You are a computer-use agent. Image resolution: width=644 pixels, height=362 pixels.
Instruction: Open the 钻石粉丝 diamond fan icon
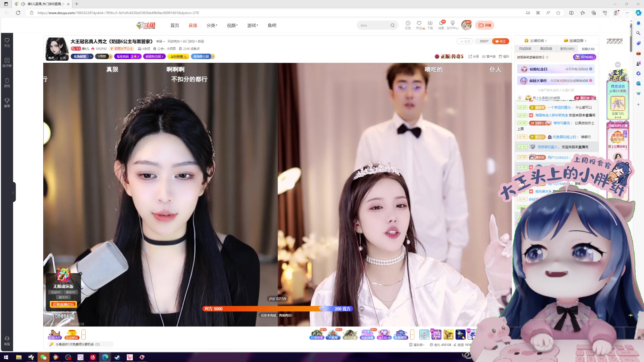point(384,334)
